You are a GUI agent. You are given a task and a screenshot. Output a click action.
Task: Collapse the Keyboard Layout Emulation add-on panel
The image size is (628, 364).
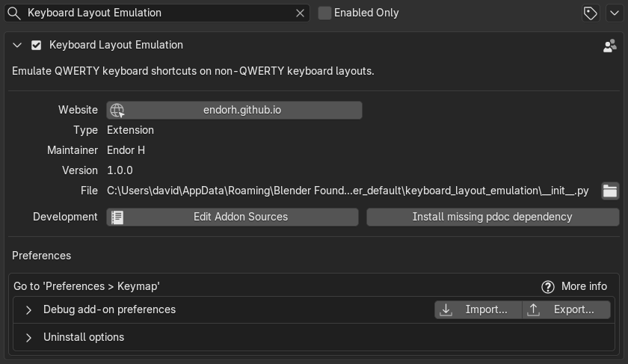click(17, 46)
